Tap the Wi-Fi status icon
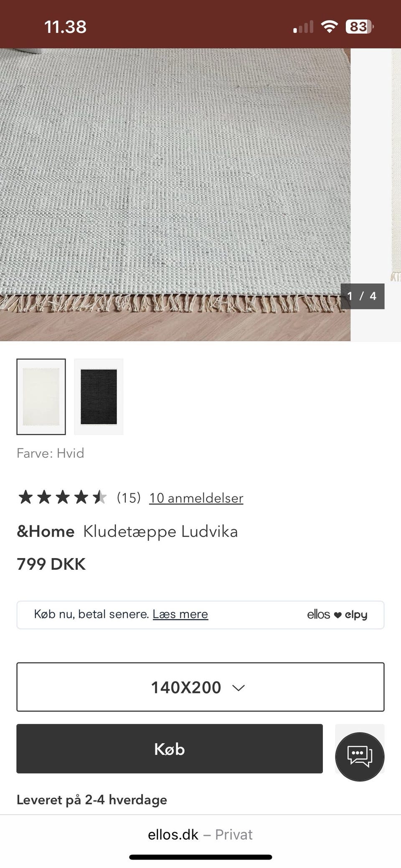The image size is (401, 868). pos(329,27)
